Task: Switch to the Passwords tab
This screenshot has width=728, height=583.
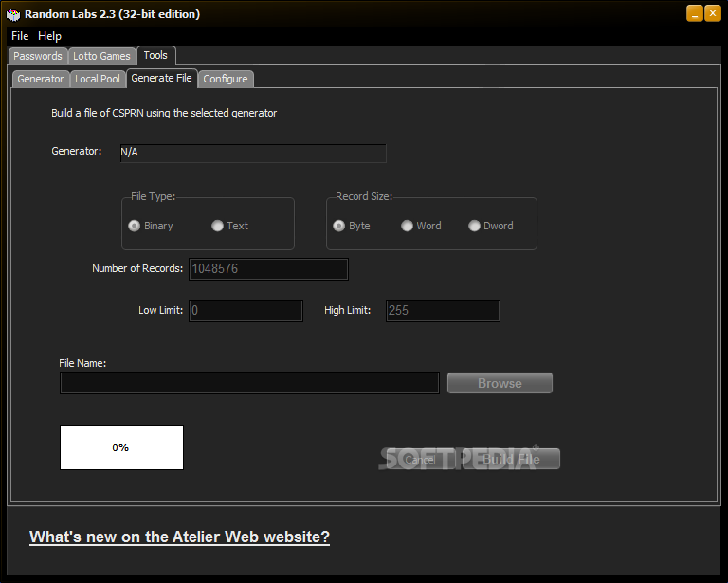Action: 38,56
